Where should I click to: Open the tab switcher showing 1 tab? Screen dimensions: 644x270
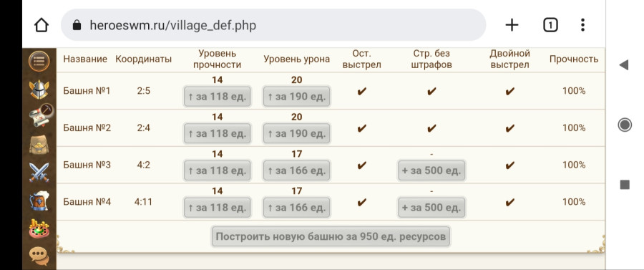click(550, 26)
